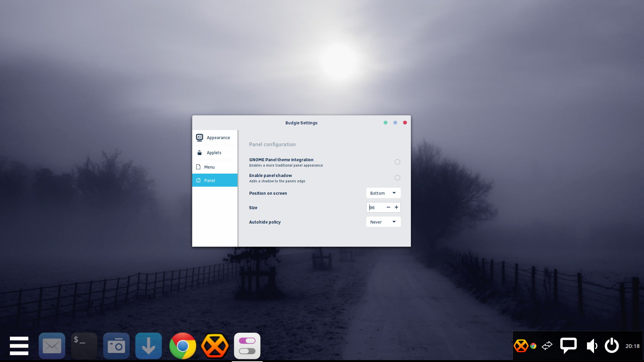Switch to the Applets section
This screenshot has height=362, width=644.
coord(215,153)
